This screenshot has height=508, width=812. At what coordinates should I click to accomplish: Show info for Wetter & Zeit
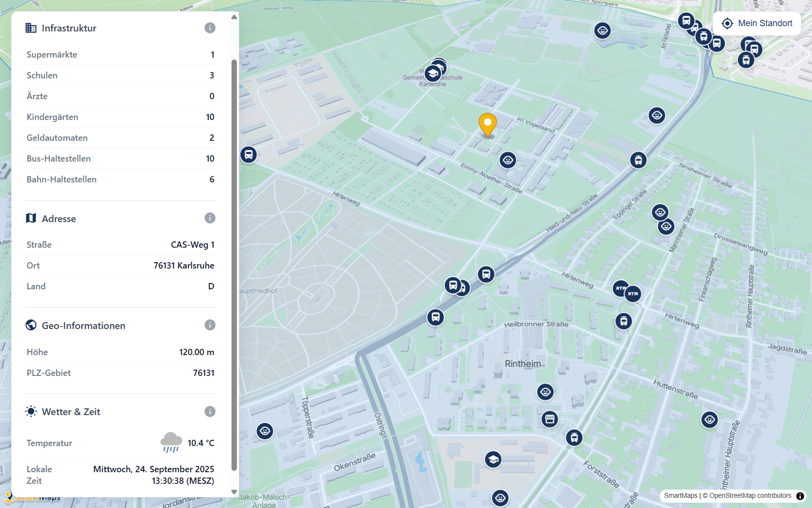210,412
